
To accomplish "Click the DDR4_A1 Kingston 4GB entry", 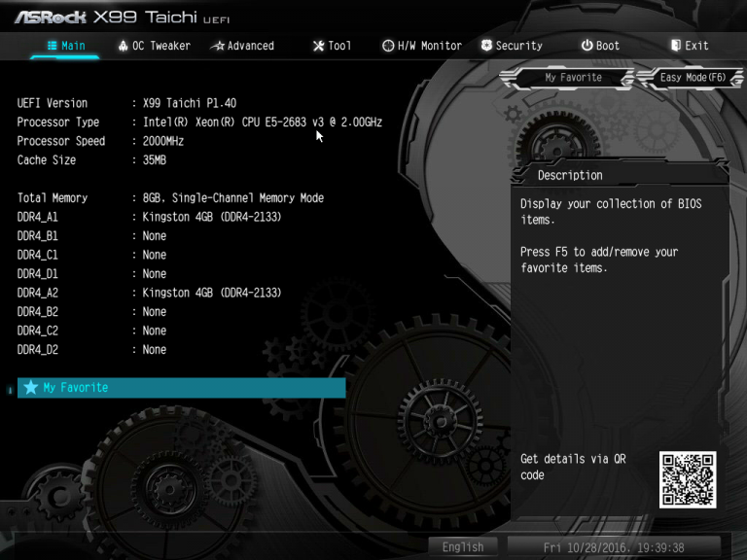I will click(x=212, y=217).
